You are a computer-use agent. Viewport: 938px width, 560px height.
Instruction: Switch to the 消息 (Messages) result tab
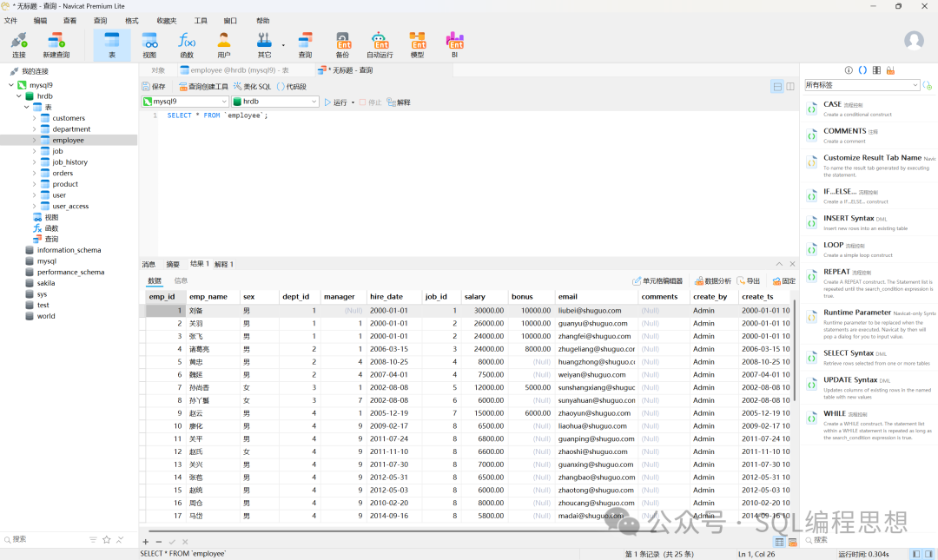(149, 264)
